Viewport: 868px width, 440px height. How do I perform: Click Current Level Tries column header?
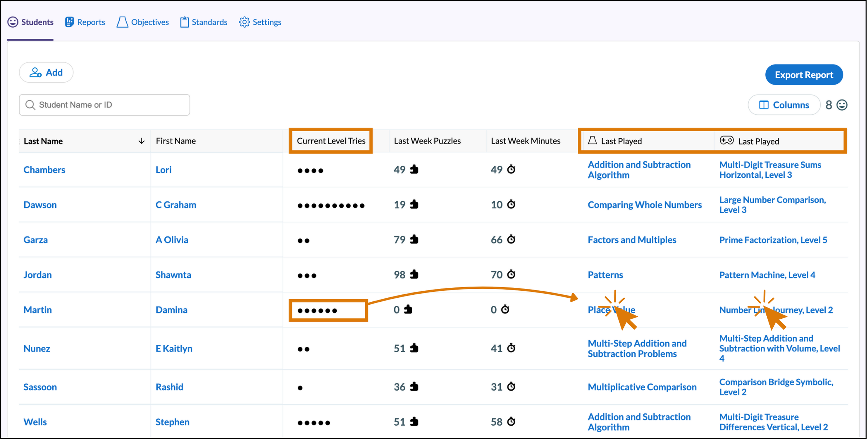tap(331, 141)
